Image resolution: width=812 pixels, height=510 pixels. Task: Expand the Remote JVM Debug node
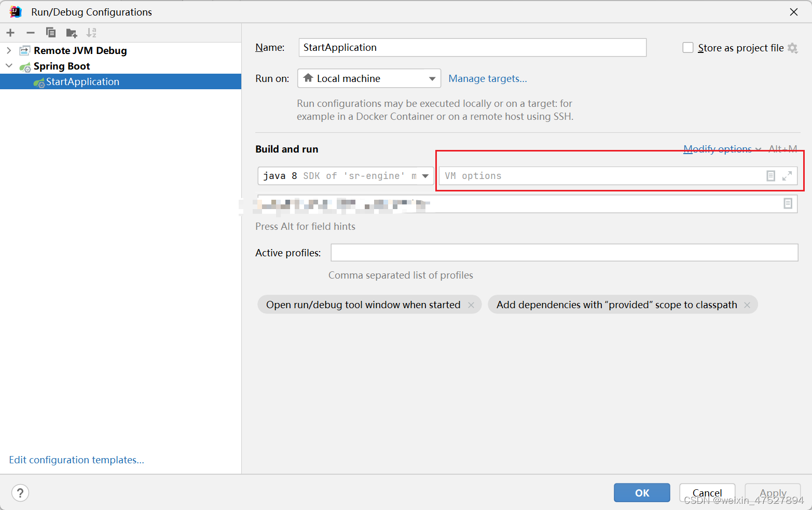point(9,50)
